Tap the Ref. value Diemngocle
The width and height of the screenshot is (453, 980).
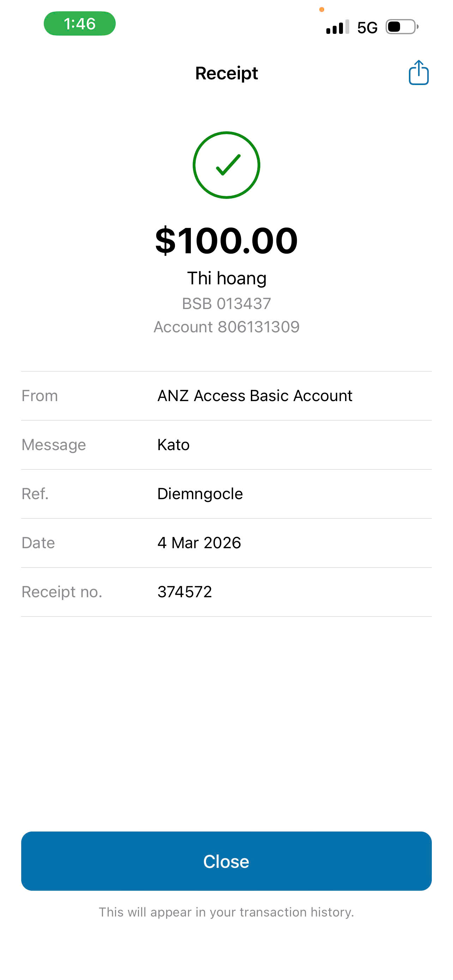pyautogui.click(x=200, y=494)
